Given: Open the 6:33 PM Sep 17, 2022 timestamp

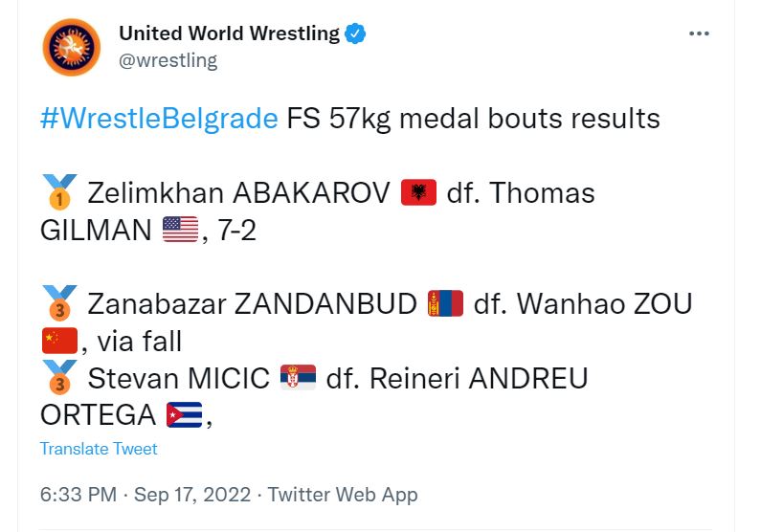Looking at the screenshot, I should (x=145, y=495).
